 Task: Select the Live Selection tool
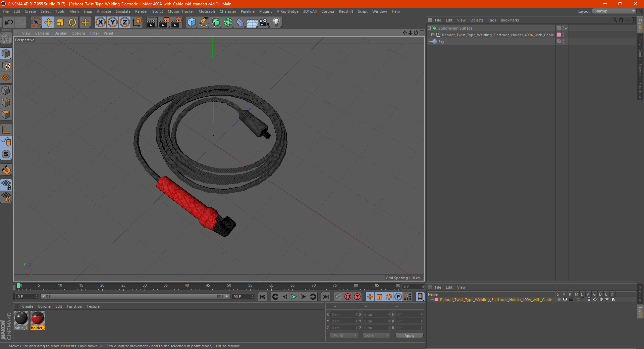tap(36, 22)
